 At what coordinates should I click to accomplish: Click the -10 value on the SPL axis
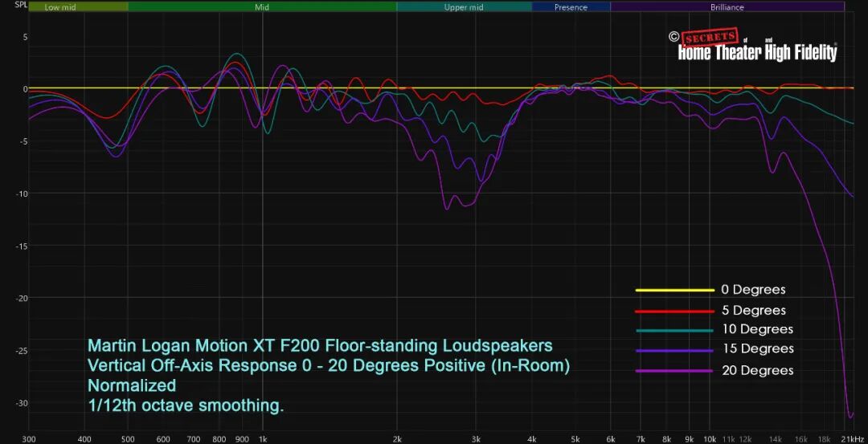point(23,193)
